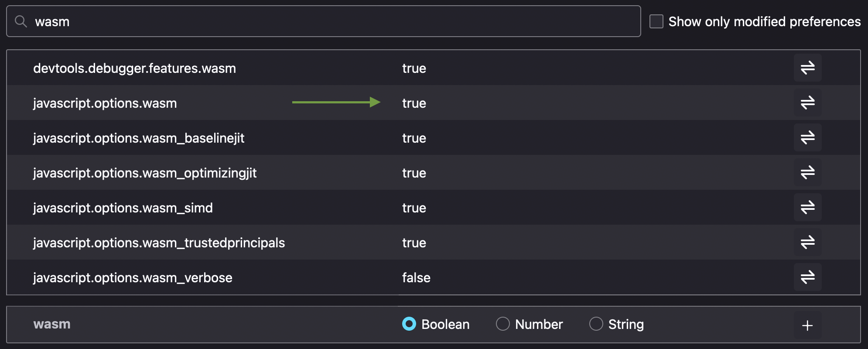This screenshot has height=349, width=868.
Task: Click the javascript.options.wasm_simd preference name
Action: tap(123, 208)
